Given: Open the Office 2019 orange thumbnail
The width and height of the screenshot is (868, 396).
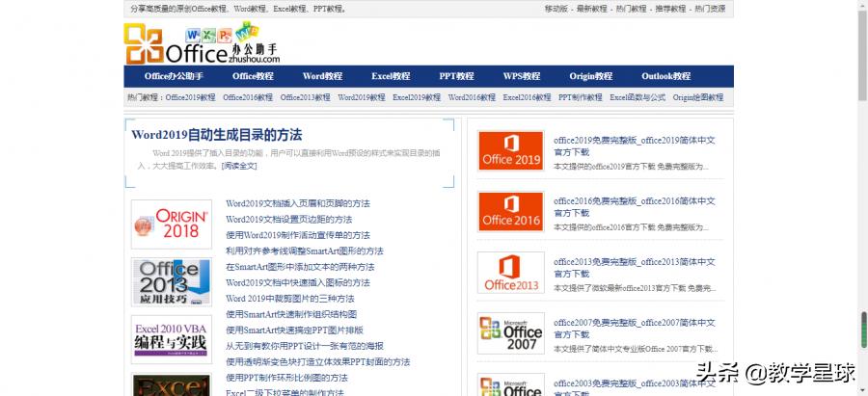Looking at the screenshot, I should pyautogui.click(x=511, y=151).
